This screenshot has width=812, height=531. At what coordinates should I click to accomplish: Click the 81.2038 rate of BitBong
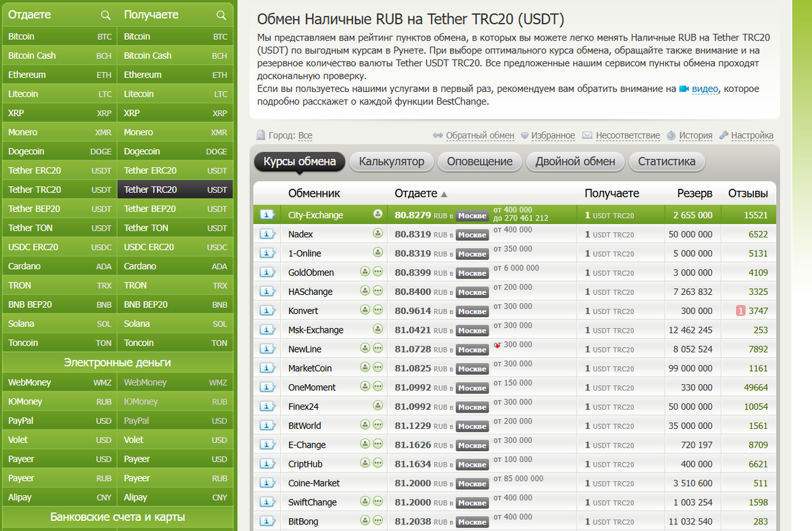pyautogui.click(x=413, y=522)
